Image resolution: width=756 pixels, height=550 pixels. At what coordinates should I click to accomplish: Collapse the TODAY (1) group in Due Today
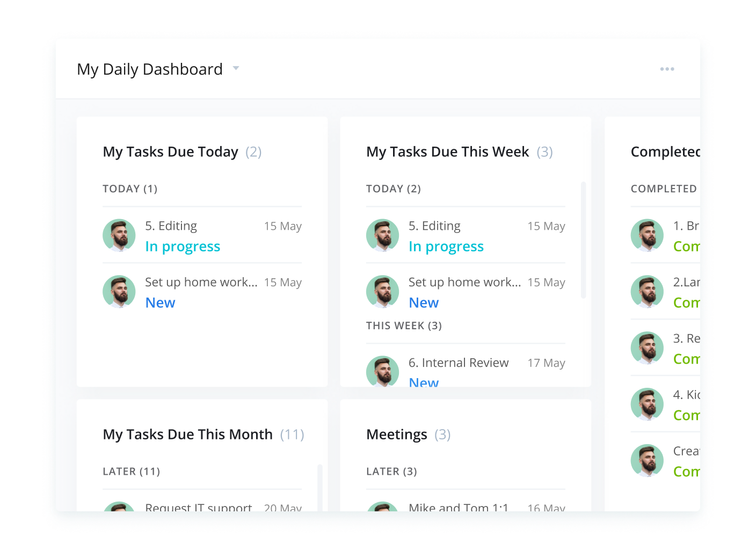[x=130, y=189]
